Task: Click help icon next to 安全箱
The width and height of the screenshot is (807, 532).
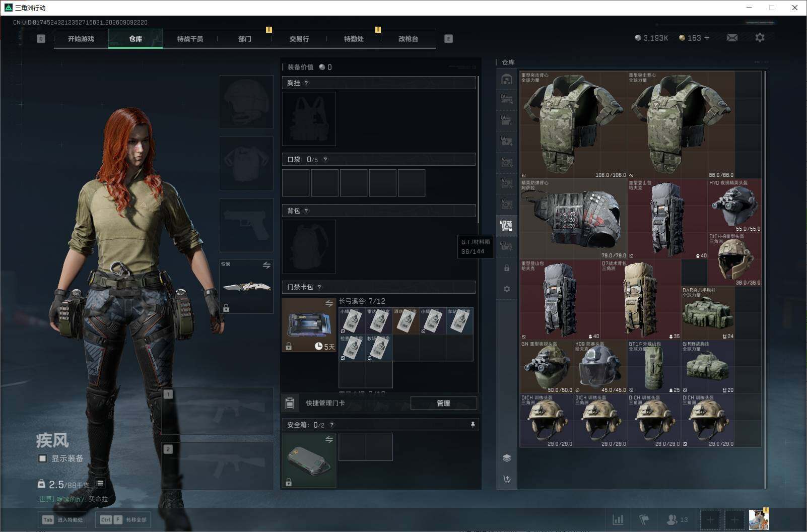Action: click(331, 425)
